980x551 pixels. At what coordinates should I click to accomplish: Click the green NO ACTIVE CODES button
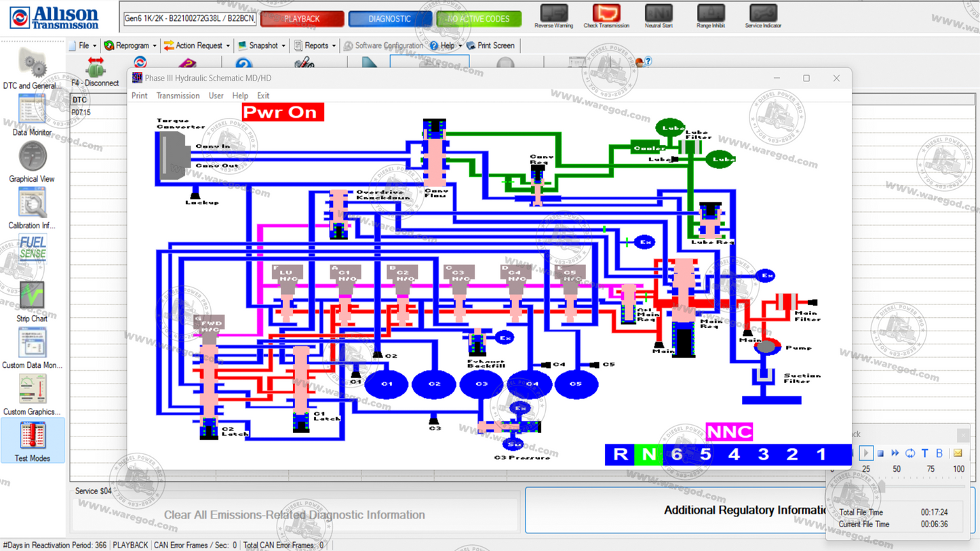(479, 19)
